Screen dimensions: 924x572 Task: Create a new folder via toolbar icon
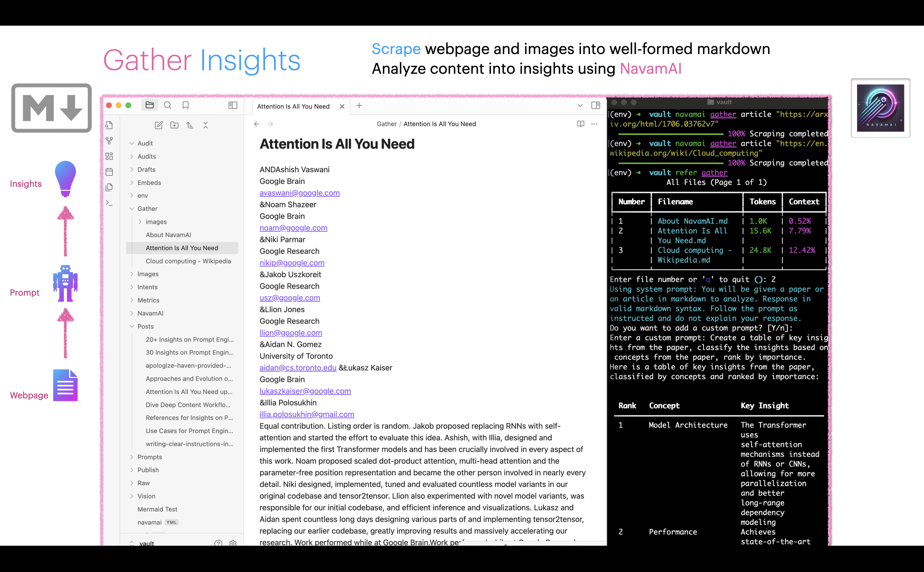174,125
